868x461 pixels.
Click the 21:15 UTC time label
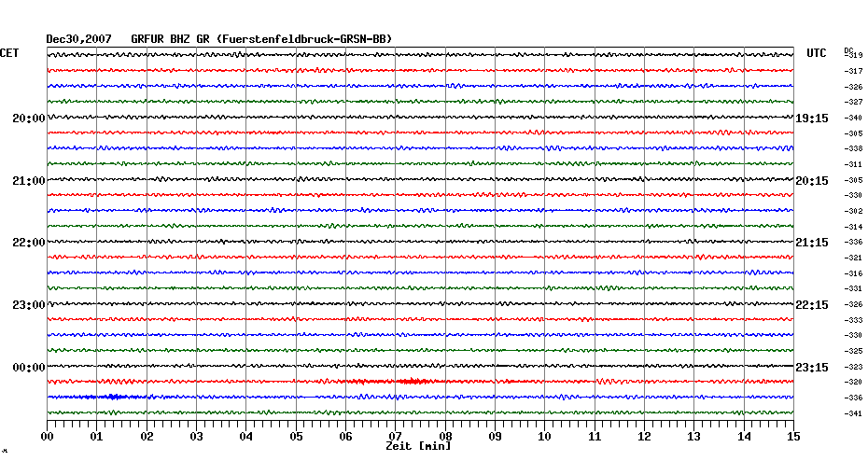click(x=812, y=243)
